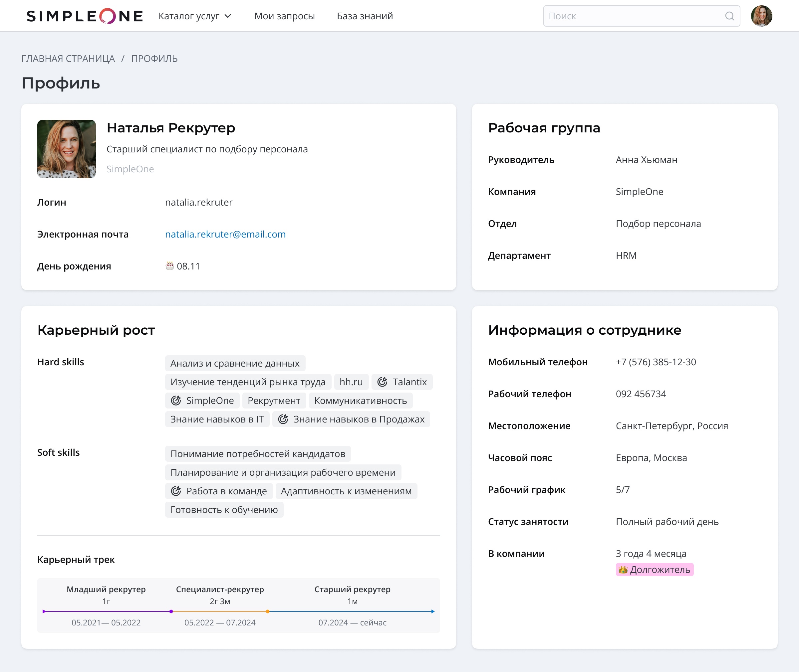Image resolution: width=799 pixels, height=672 pixels.
Task: Click Наталья Рекрутер profile photo
Action: [66, 149]
